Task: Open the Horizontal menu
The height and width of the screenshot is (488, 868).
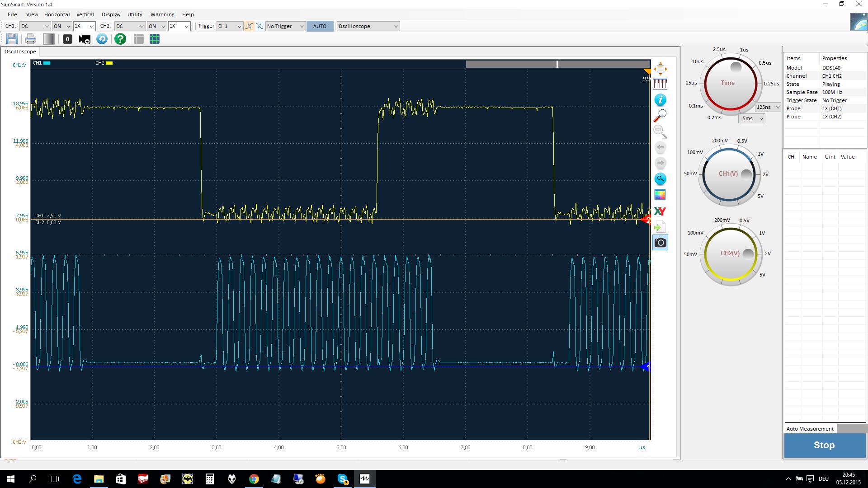Action: point(57,14)
